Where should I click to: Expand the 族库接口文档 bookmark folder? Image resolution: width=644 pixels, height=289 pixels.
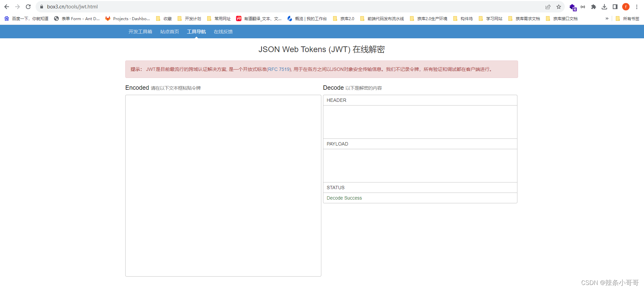point(562,18)
